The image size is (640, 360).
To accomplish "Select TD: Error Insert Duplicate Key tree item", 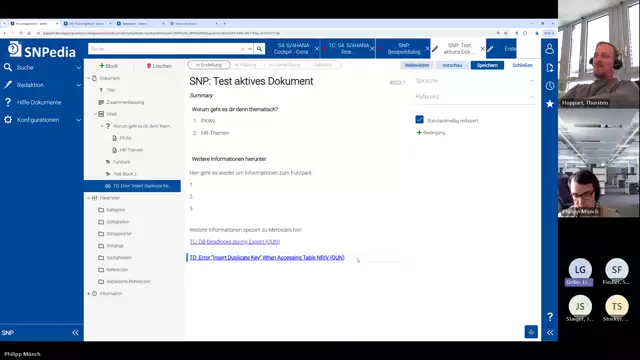I will (x=132, y=186).
